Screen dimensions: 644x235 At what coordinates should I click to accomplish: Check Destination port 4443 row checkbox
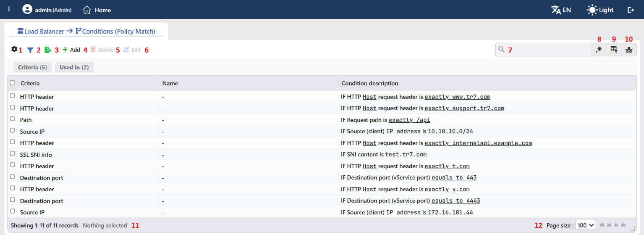pyautogui.click(x=13, y=200)
